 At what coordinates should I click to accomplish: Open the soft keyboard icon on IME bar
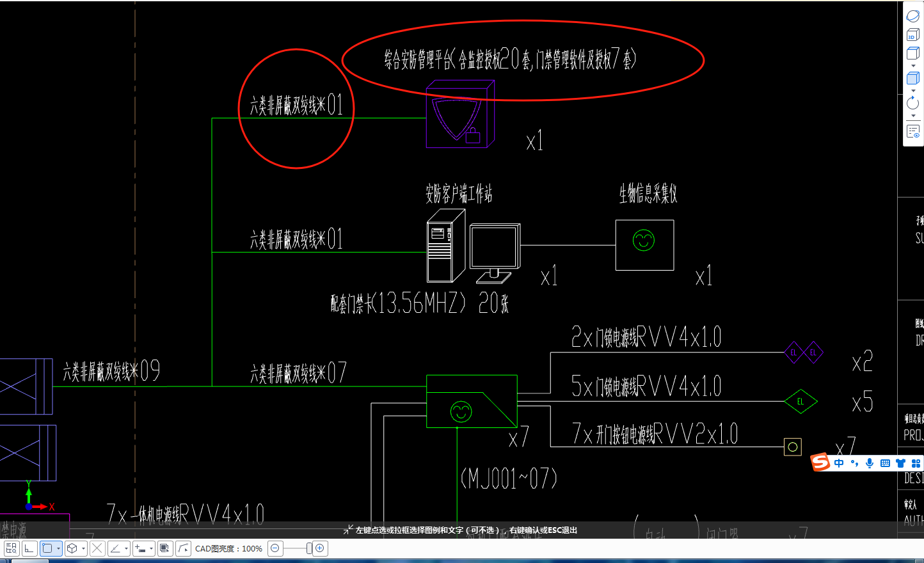[885, 463]
